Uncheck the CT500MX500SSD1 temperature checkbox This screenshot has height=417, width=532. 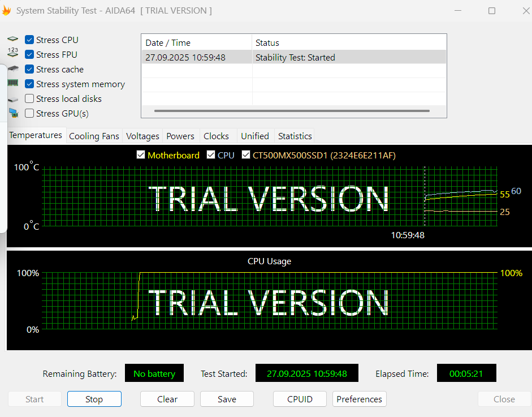click(245, 155)
